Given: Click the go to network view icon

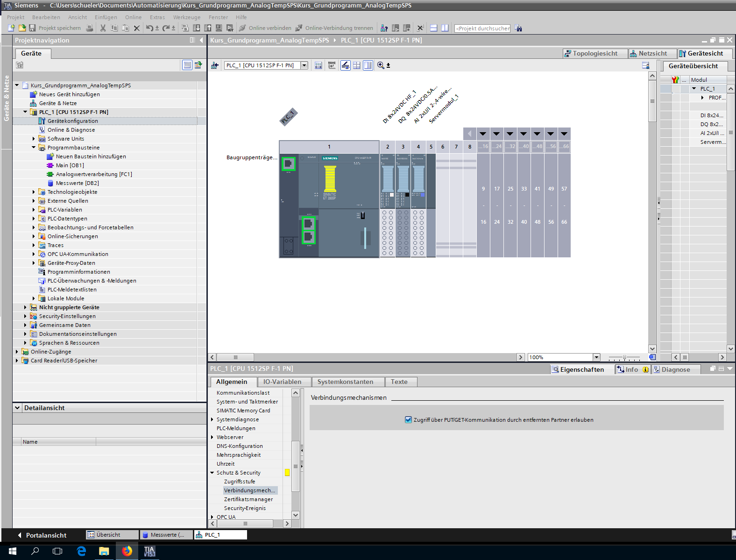Looking at the screenshot, I should [215, 65].
